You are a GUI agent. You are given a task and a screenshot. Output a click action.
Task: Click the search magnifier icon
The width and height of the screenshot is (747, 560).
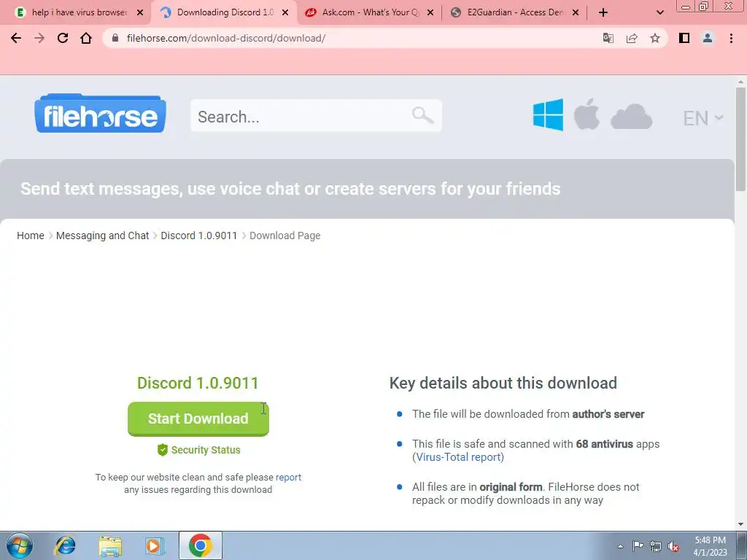pos(422,114)
